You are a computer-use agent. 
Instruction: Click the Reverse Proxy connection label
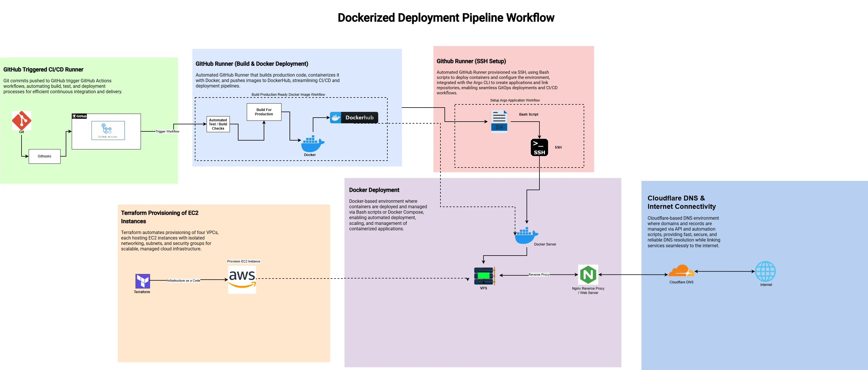click(x=539, y=274)
